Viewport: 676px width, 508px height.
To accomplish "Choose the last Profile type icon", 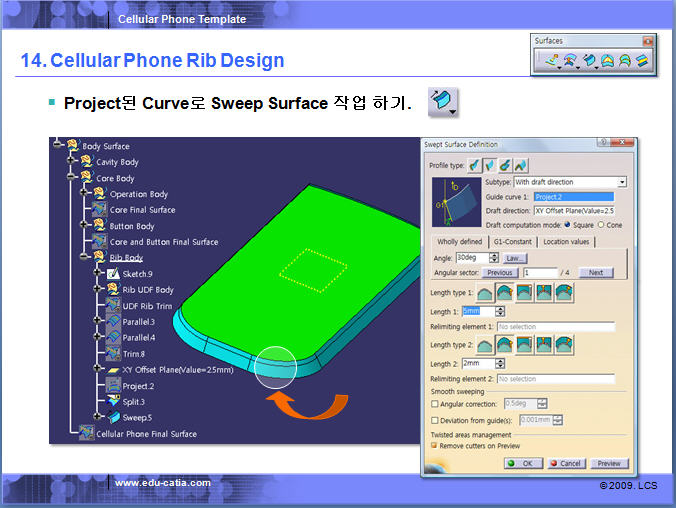I will coord(522,165).
